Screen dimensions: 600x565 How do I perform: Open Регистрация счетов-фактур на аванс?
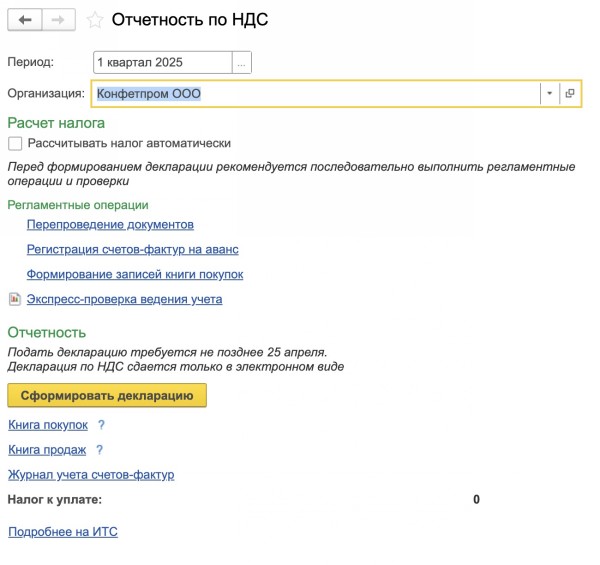coord(132,249)
